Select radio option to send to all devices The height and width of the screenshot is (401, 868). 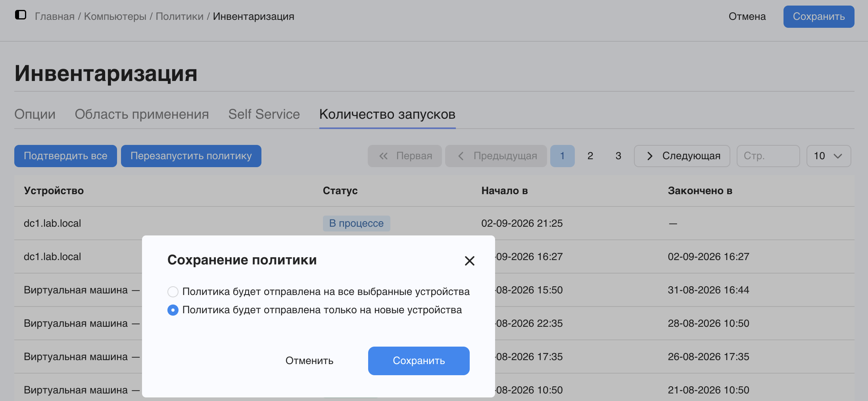tap(173, 292)
